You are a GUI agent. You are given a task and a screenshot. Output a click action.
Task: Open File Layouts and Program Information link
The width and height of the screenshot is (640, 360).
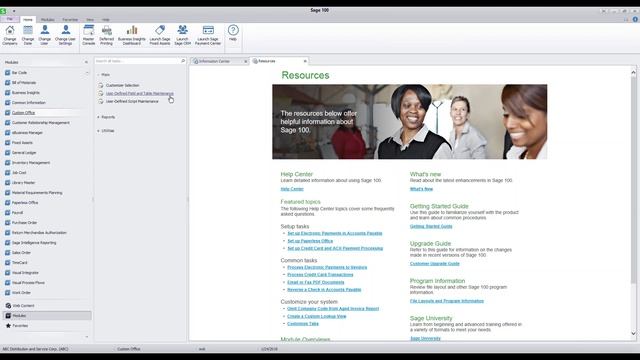coord(447,301)
